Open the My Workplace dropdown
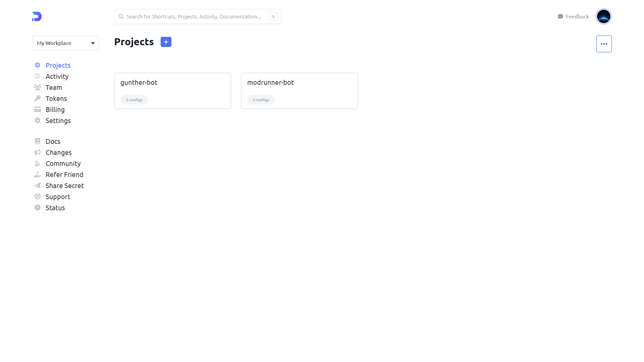The image size is (644, 362). click(x=65, y=43)
